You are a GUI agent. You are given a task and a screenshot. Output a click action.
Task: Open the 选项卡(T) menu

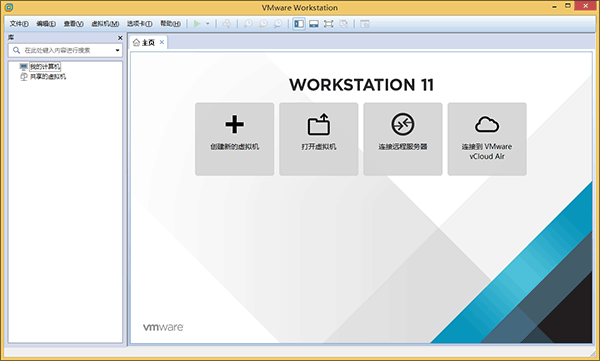tap(140, 24)
